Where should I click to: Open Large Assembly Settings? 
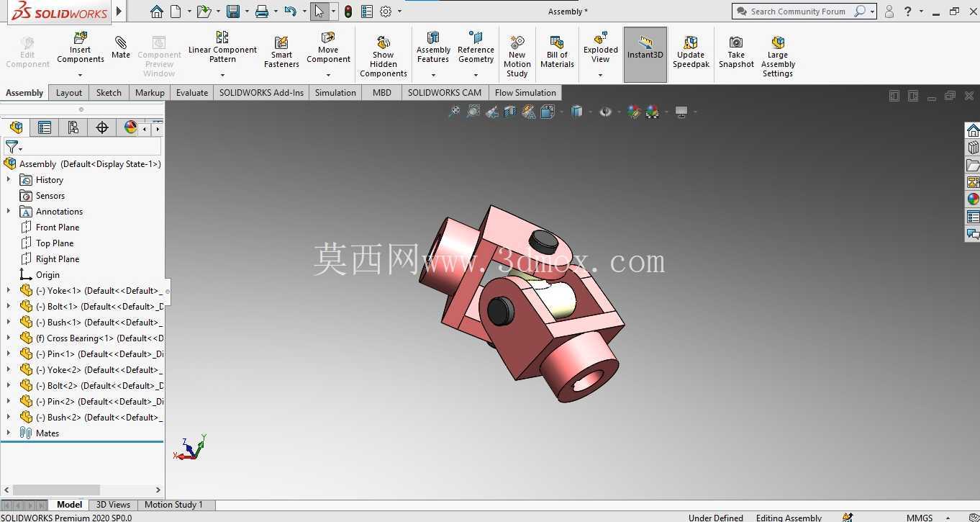778,56
